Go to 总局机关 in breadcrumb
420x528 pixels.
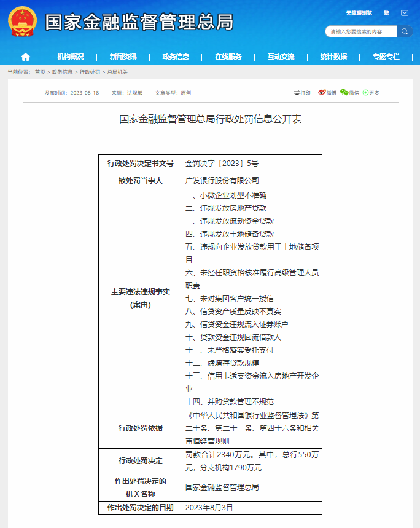pyautogui.click(x=117, y=72)
